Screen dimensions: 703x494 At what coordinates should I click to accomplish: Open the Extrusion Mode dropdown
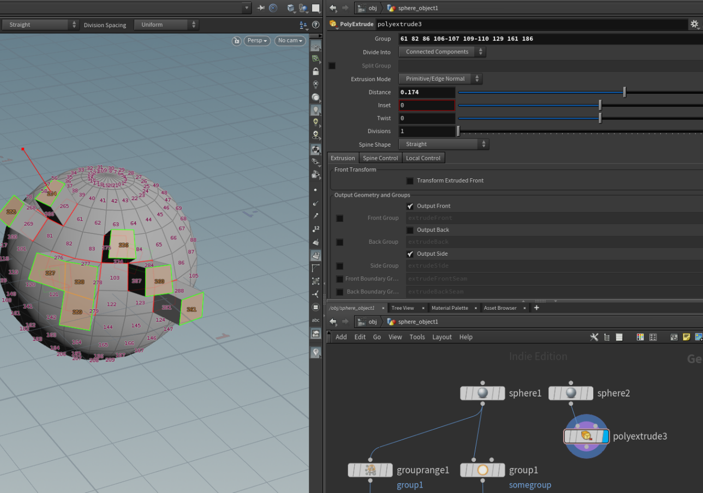tap(440, 79)
